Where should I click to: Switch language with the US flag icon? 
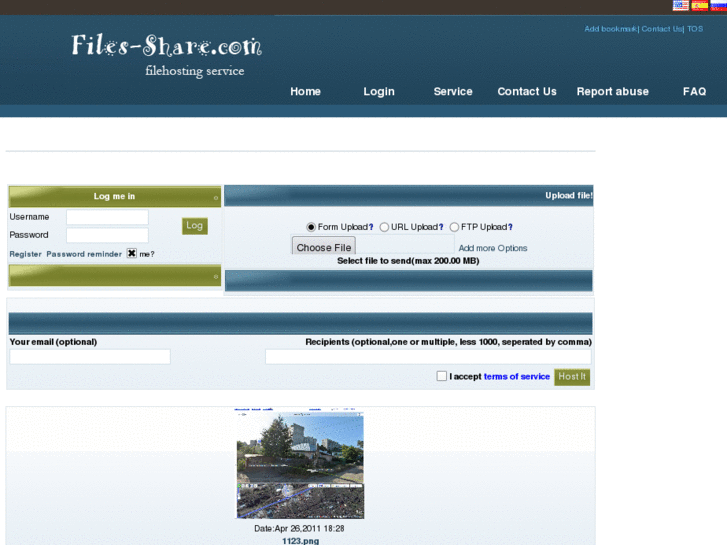(x=681, y=5)
